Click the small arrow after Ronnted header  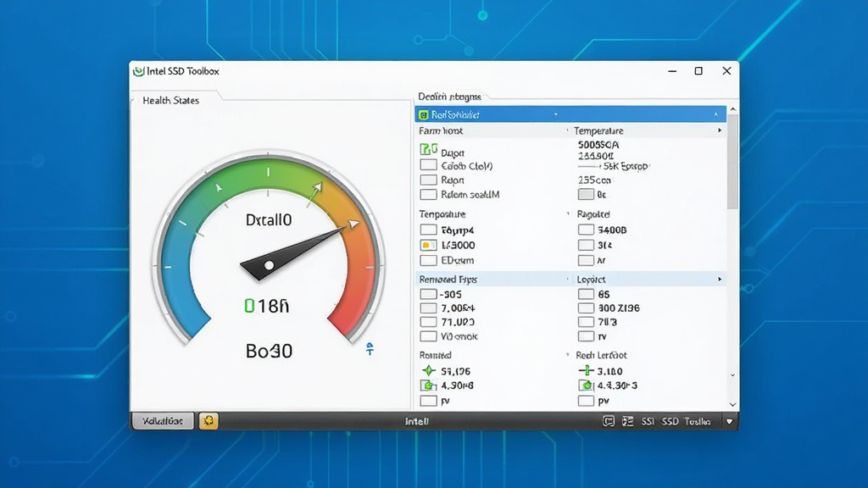[x=567, y=355]
